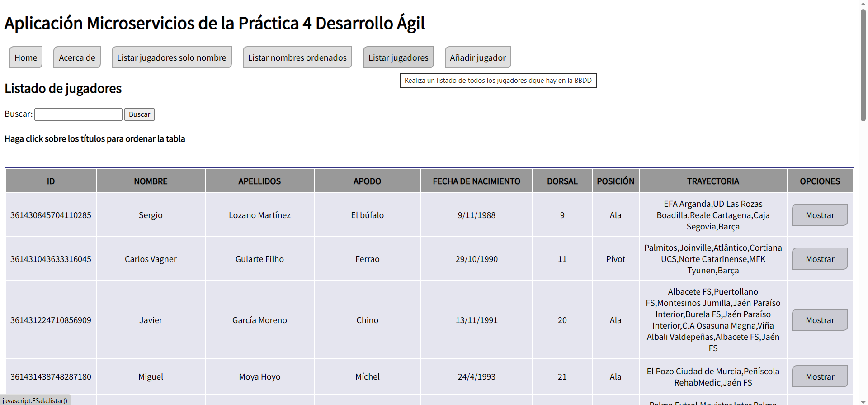Sort the table by DORSAL column

(562, 181)
